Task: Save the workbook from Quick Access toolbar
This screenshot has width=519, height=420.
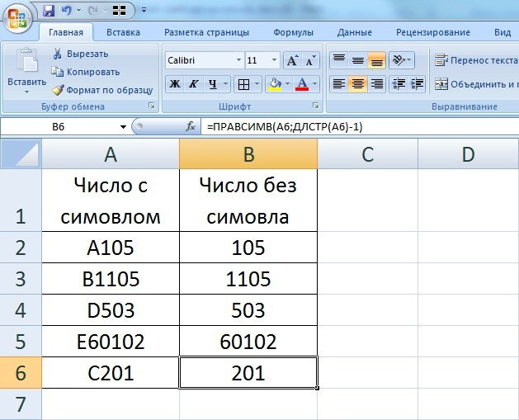Action: pos(49,11)
